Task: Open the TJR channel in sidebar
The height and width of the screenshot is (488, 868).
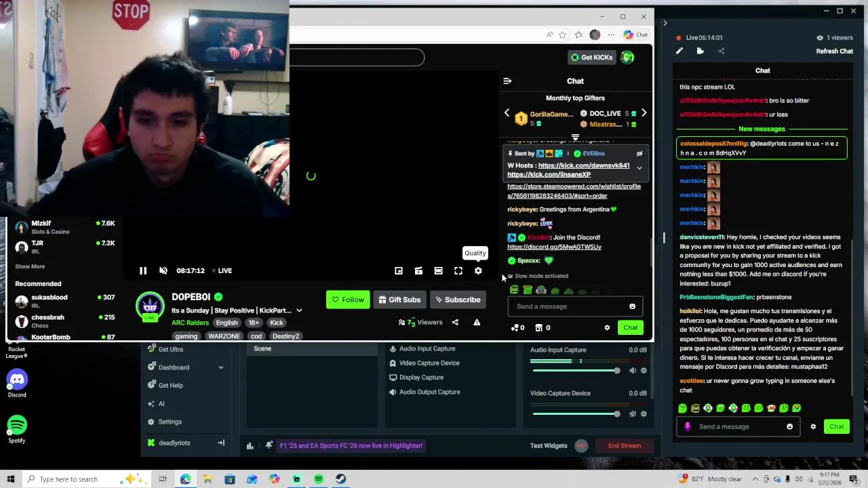Action: (66, 247)
